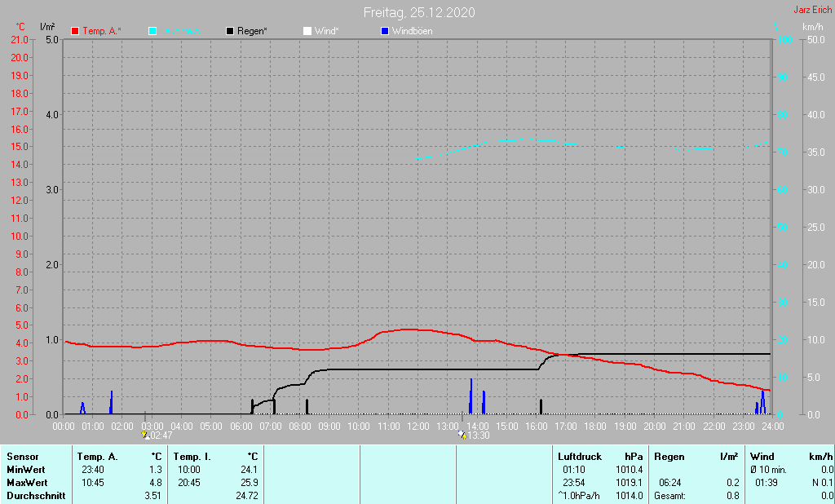Click the '0.8' total rain value
The height and width of the screenshot is (504, 835).
coord(733,496)
